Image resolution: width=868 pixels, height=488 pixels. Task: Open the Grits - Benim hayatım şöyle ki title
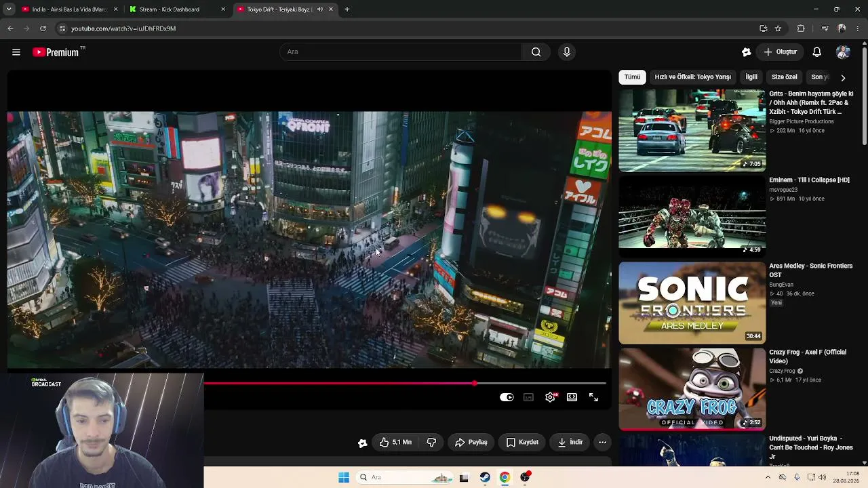pos(811,102)
